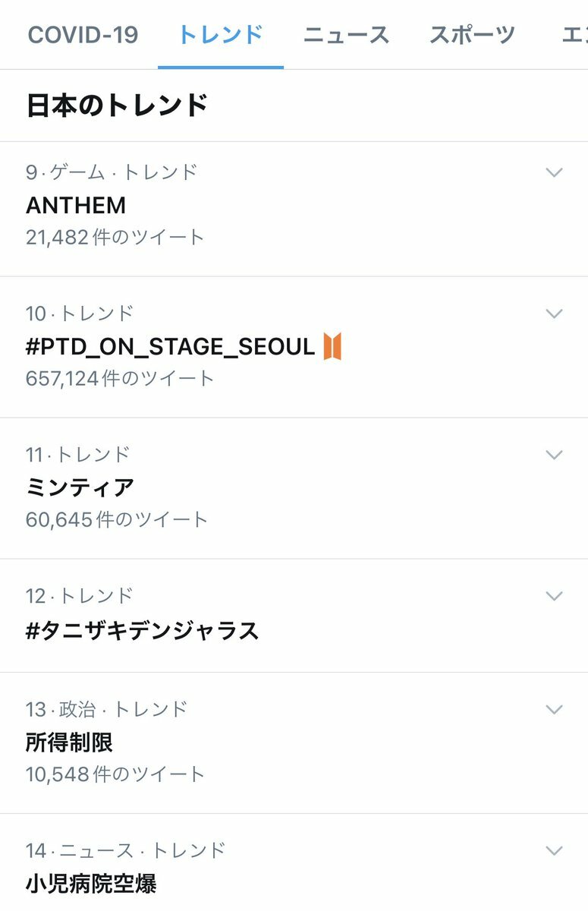Select the トレンド tab
Viewport: 588px width, 911px height.
point(221,35)
